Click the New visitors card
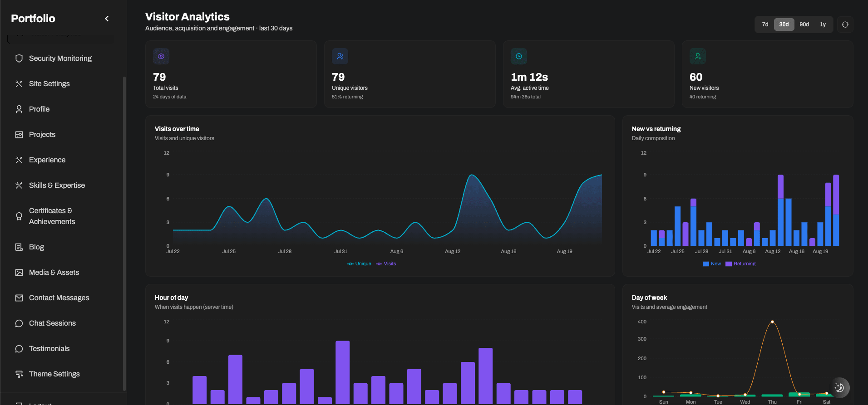Image resolution: width=868 pixels, height=405 pixels. tap(768, 74)
